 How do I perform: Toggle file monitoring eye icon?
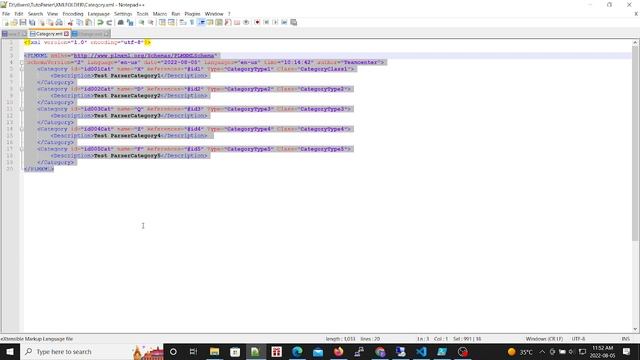[246, 22]
